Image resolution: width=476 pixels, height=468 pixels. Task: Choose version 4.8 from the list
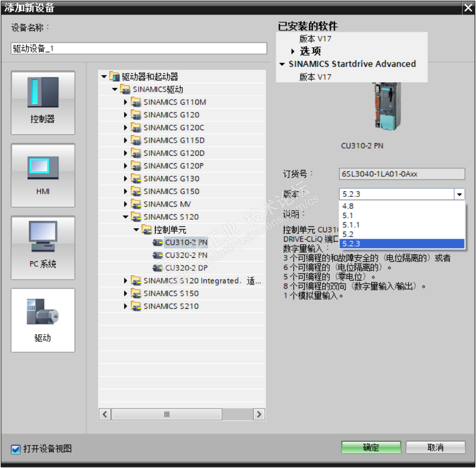[x=402, y=206]
